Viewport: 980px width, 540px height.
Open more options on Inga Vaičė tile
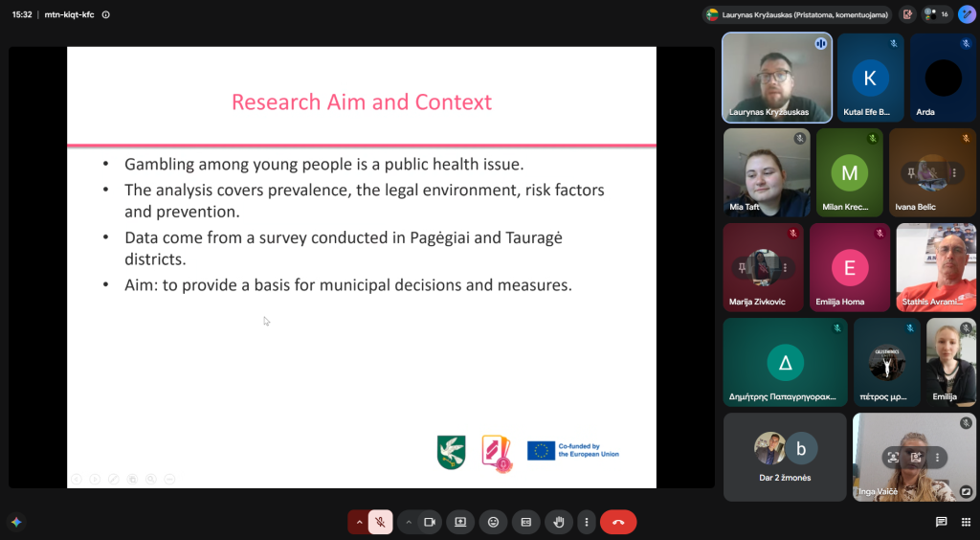pos(937,458)
